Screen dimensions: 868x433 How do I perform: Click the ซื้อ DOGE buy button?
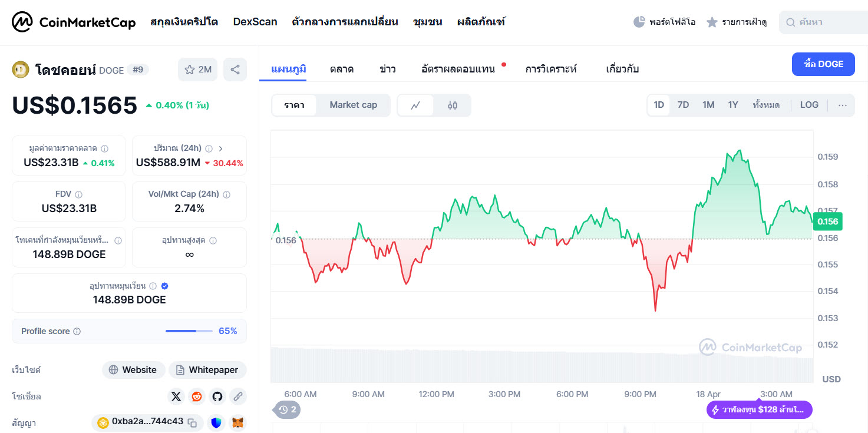pyautogui.click(x=823, y=64)
